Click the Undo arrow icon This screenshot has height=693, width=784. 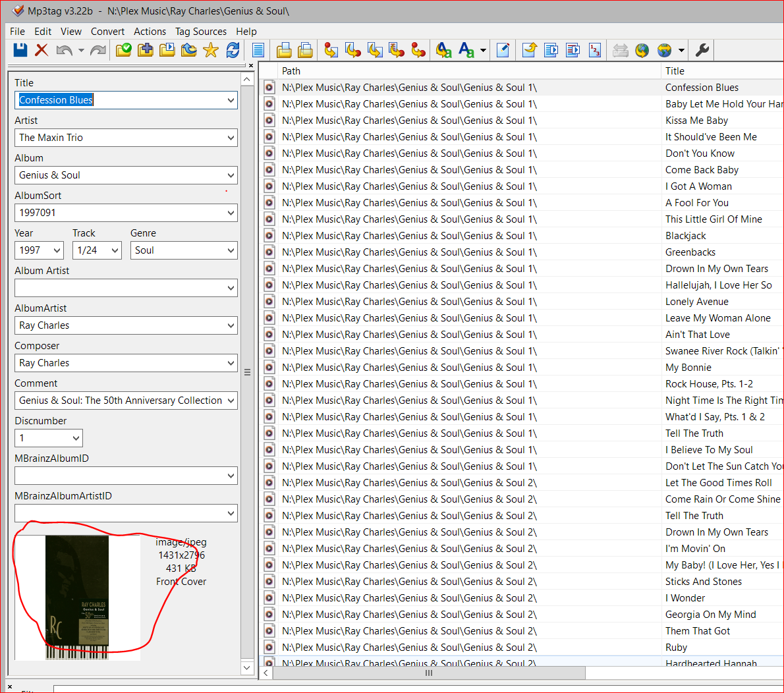click(64, 50)
